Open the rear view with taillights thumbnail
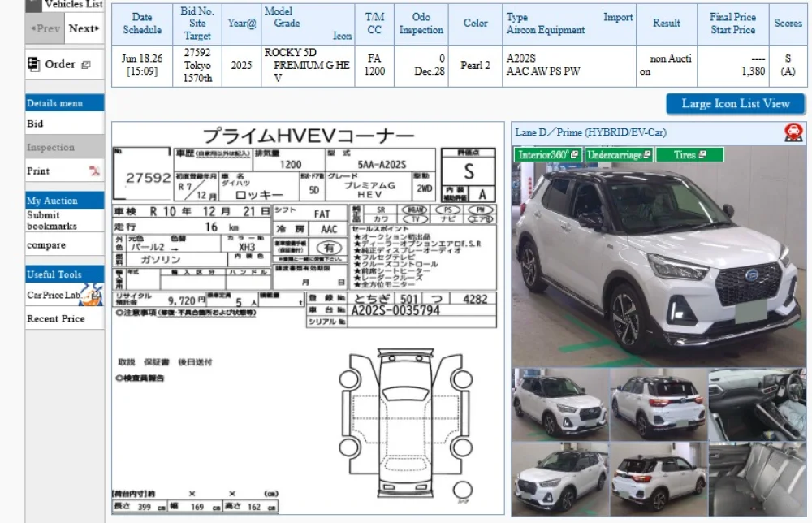Screen dimensions: 812x523 659,404
